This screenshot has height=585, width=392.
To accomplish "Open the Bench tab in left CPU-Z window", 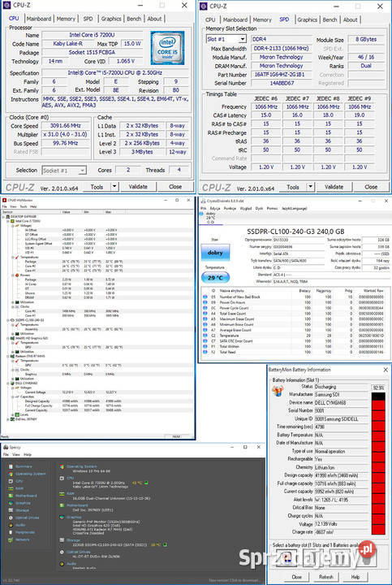I will pyautogui.click(x=134, y=19).
